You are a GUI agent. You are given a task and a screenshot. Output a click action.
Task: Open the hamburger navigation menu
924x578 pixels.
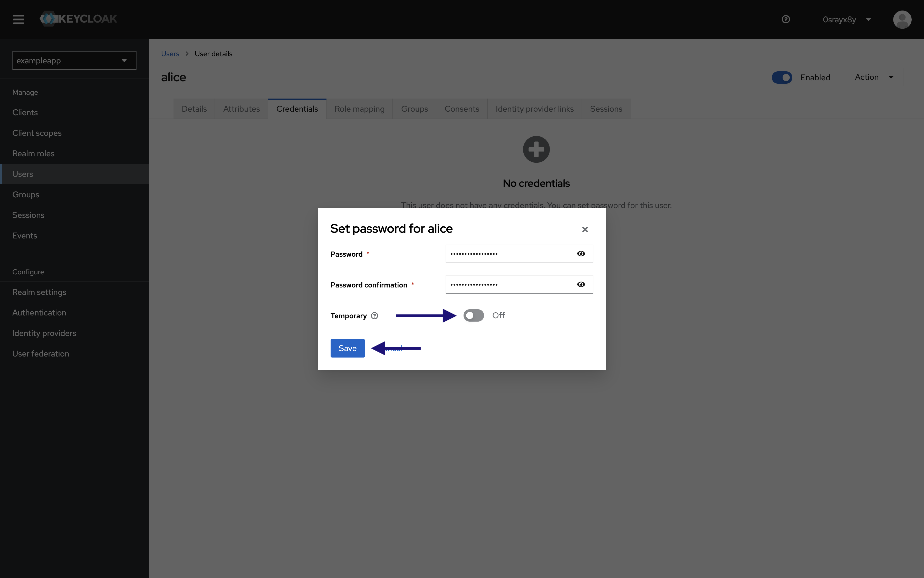pos(18,19)
